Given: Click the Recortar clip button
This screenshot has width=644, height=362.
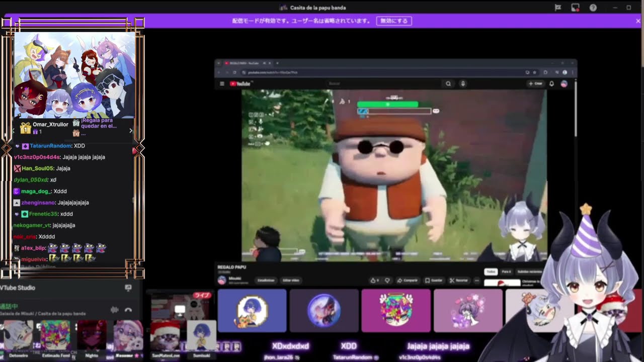Looking at the screenshot, I should [x=459, y=280].
